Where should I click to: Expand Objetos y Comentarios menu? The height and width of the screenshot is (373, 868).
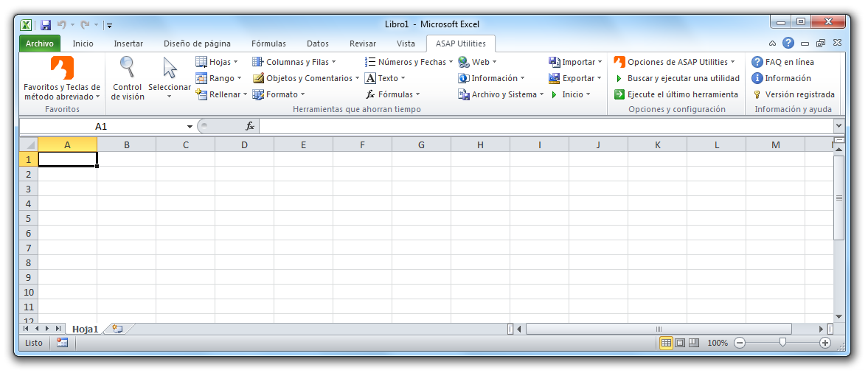305,78
